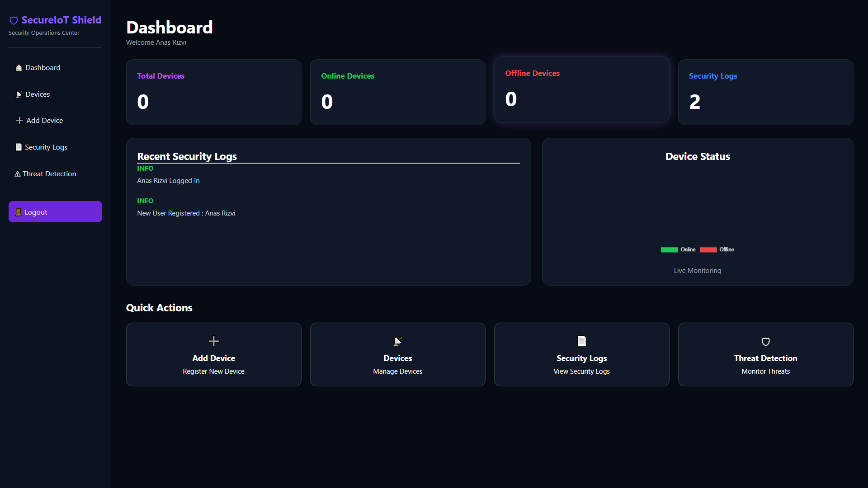Click the house icon next to Dashboard

(x=19, y=68)
